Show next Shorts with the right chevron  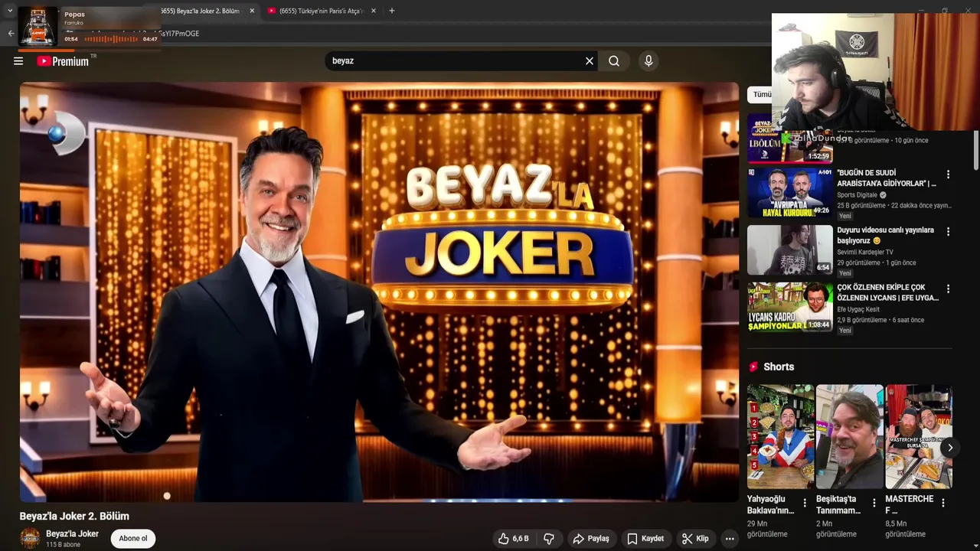coord(950,448)
